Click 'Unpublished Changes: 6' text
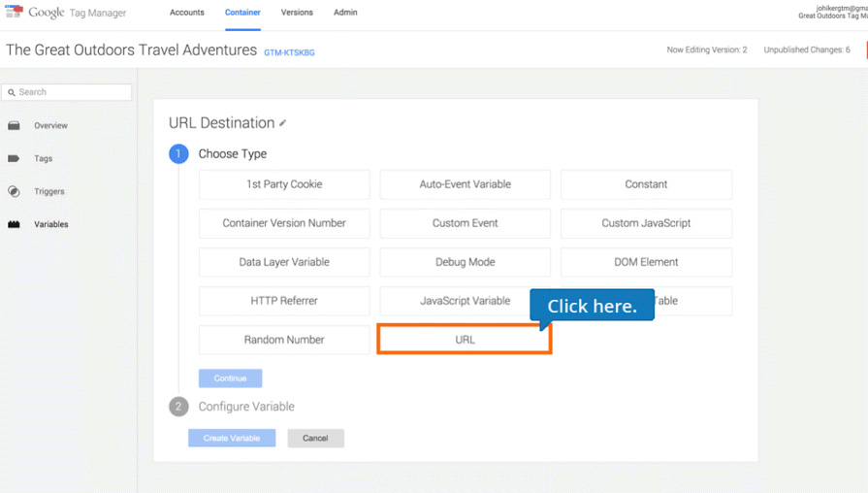This screenshot has width=868, height=493. [807, 49]
